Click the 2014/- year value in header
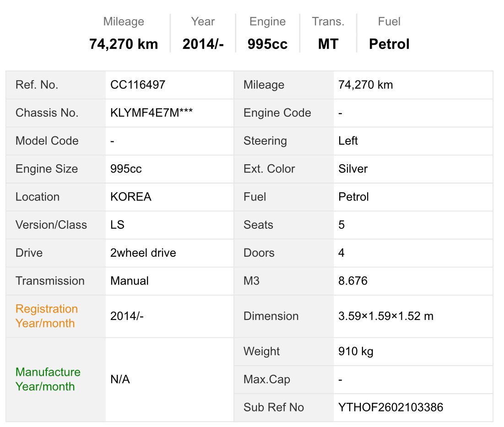The height and width of the screenshot is (427, 504). click(203, 44)
